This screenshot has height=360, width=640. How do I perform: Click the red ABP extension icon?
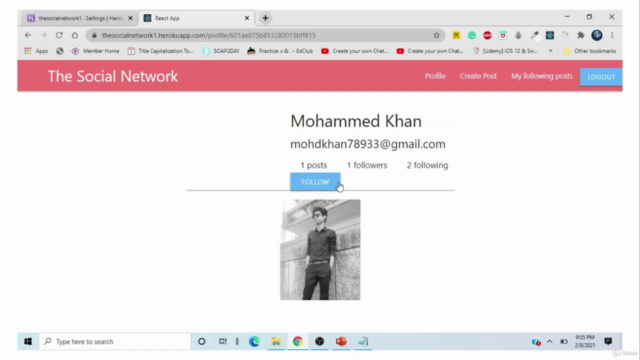pyautogui.click(x=487, y=36)
